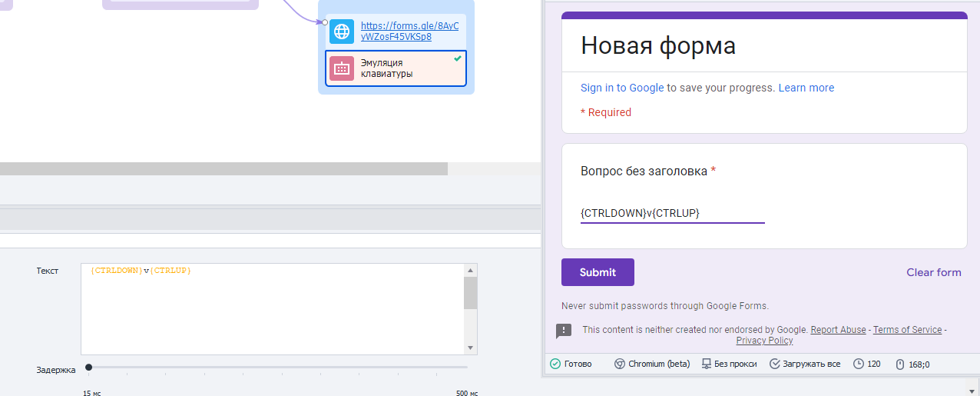Click the Текст field label
The image size is (980, 396).
pos(47,271)
